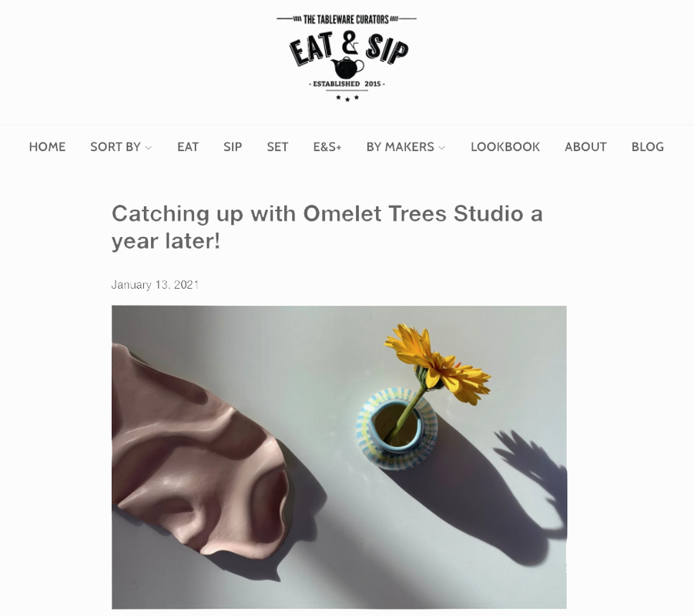Viewport: 694px width, 616px height.
Task: Click the yellow flower in the photo
Action: pos(438,363)
